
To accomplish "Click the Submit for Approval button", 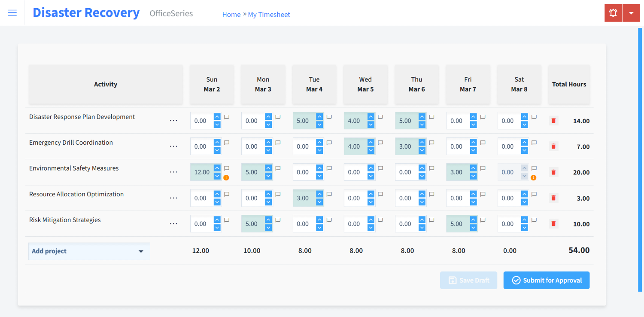I will pos(546,280).
